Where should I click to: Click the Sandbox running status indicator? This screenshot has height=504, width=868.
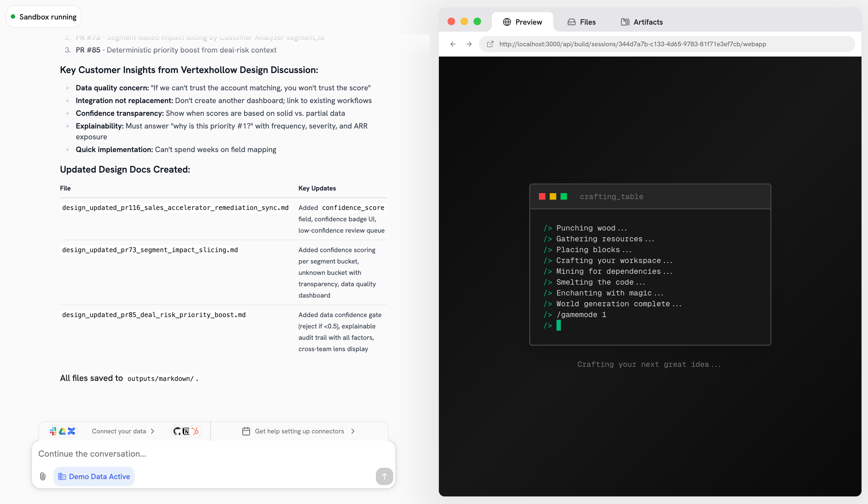pyautogui.click(x=44, y=17)
